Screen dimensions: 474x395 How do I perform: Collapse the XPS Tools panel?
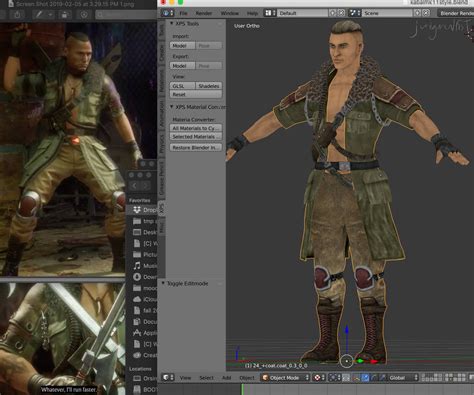point(171,24)
